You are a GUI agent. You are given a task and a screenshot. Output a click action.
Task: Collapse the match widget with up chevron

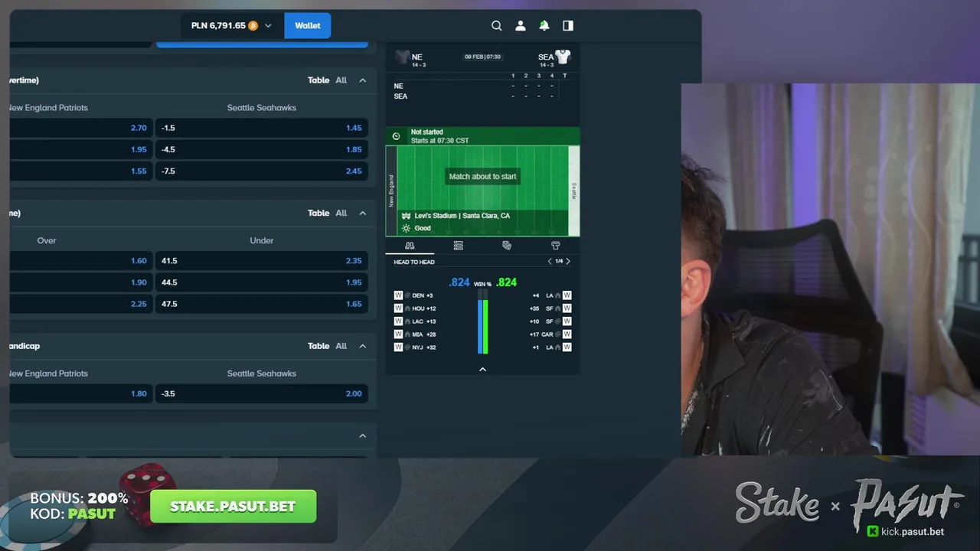tap(482, 370)
